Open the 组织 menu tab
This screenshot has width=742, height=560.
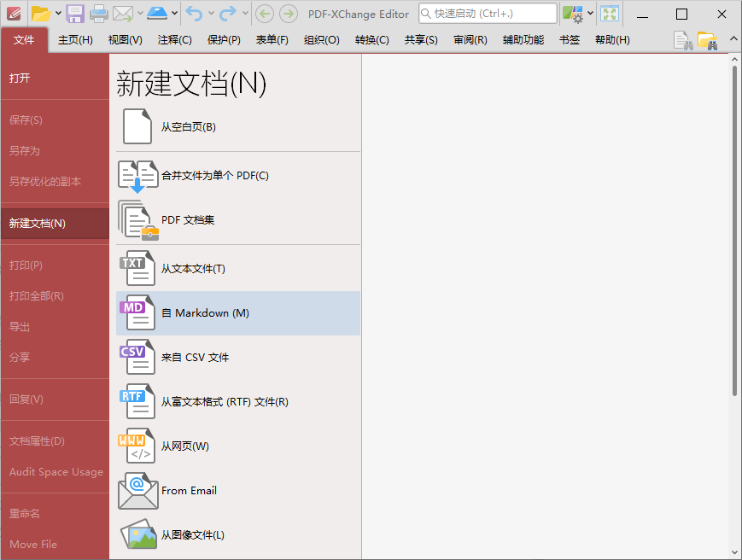(321, 39)
